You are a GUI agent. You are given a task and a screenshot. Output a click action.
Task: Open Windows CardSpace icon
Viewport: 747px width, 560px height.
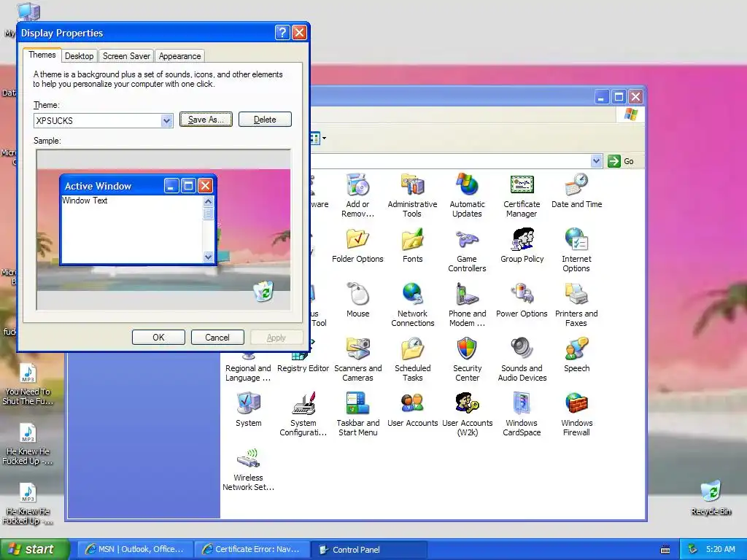[522, 415]
